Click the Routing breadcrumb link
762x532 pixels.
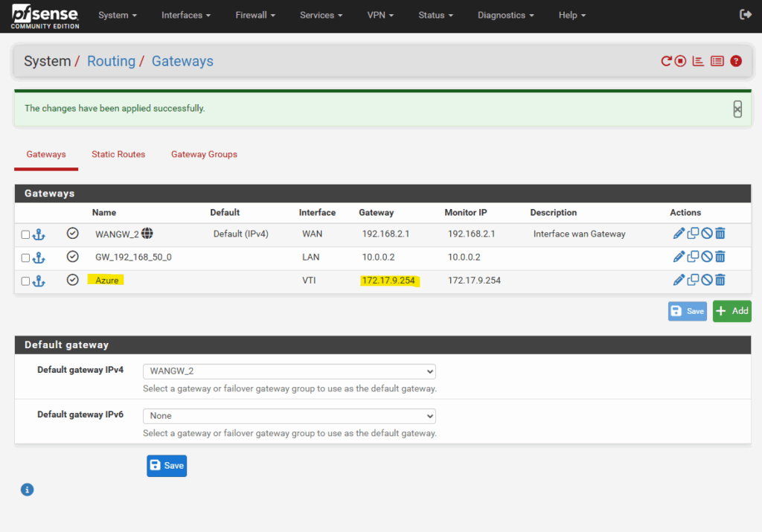pos(112,61)
